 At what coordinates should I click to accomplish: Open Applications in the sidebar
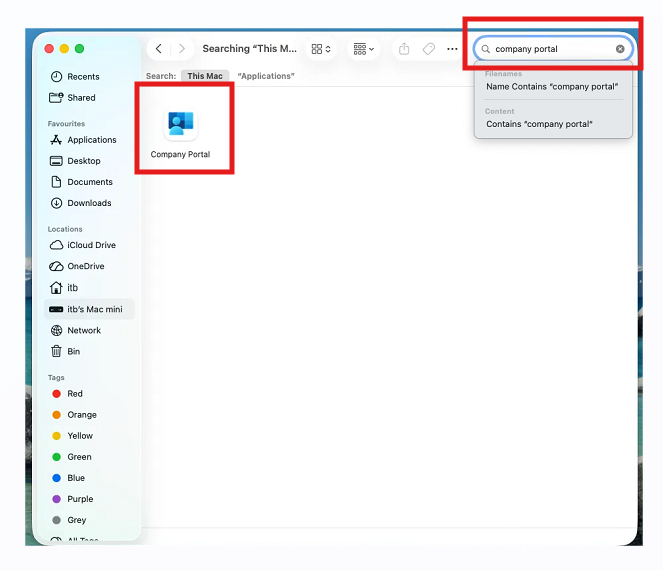coord(92,140)
